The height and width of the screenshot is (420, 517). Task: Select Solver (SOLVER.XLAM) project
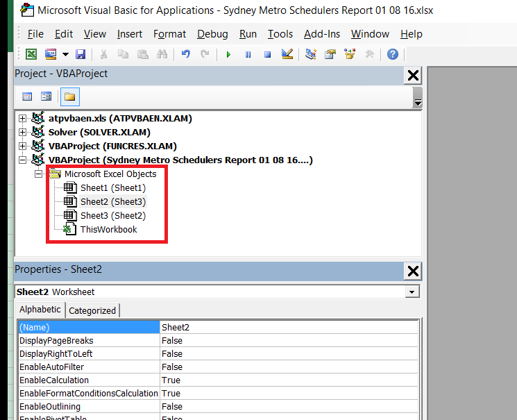point(99,133)
